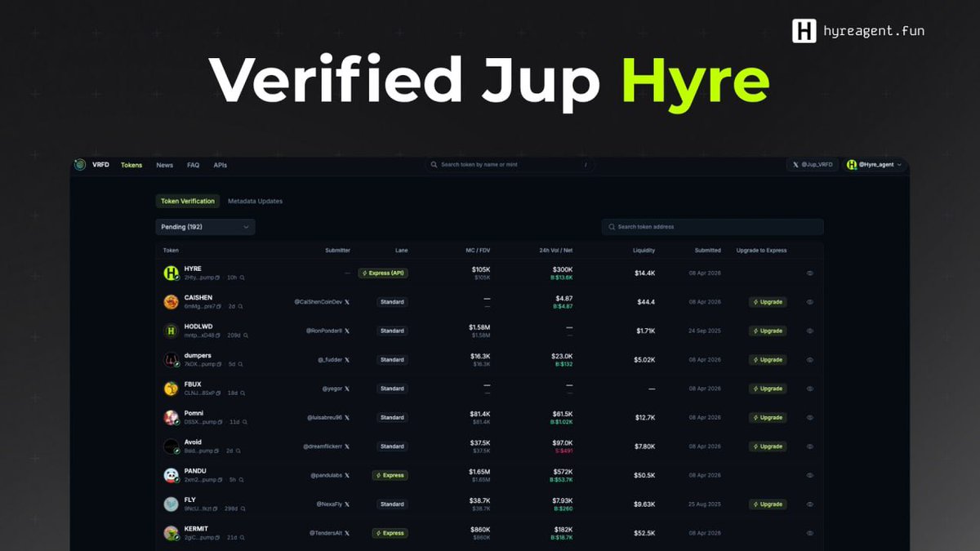The image size is (980, 551).
Task: Toggle the eye icon for CAISHEN row
Action: point(810,302)
